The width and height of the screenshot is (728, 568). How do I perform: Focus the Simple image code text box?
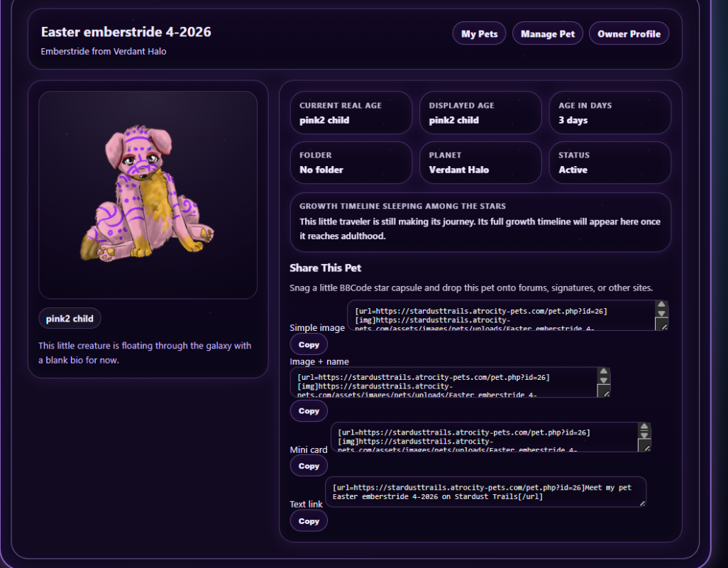(497, 315)
